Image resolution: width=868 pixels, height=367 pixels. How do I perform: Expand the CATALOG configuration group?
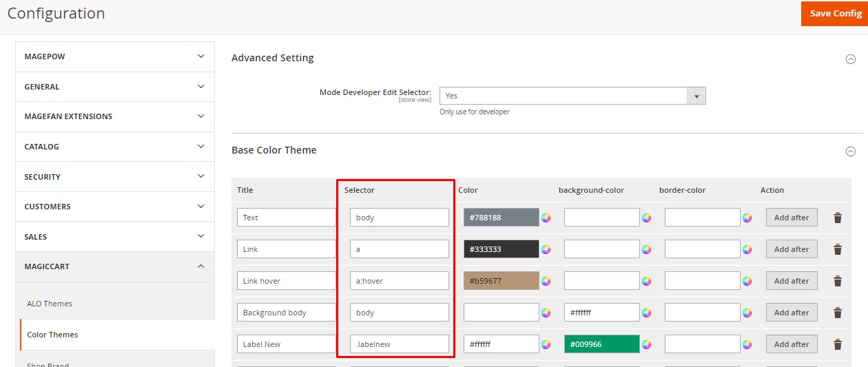point(114,147)
